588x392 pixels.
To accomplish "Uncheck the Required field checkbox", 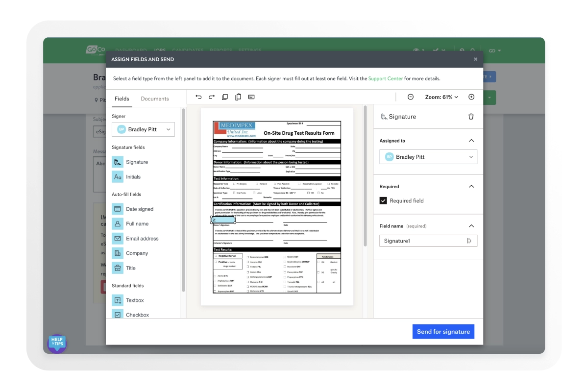I will 384,201.
